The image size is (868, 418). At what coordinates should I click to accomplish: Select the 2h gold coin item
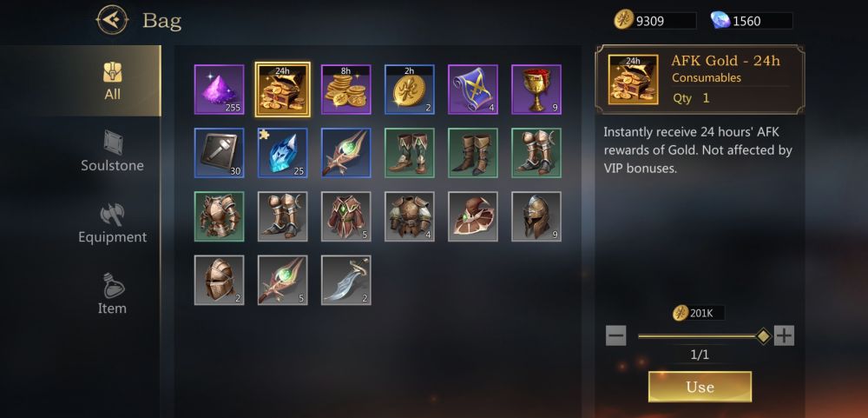(x=410, y=90)
